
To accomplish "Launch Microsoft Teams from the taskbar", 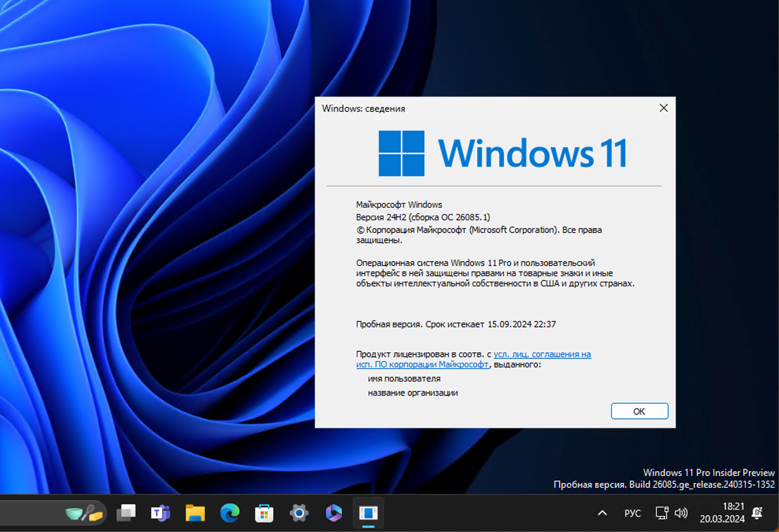I will tap(160, 513).
